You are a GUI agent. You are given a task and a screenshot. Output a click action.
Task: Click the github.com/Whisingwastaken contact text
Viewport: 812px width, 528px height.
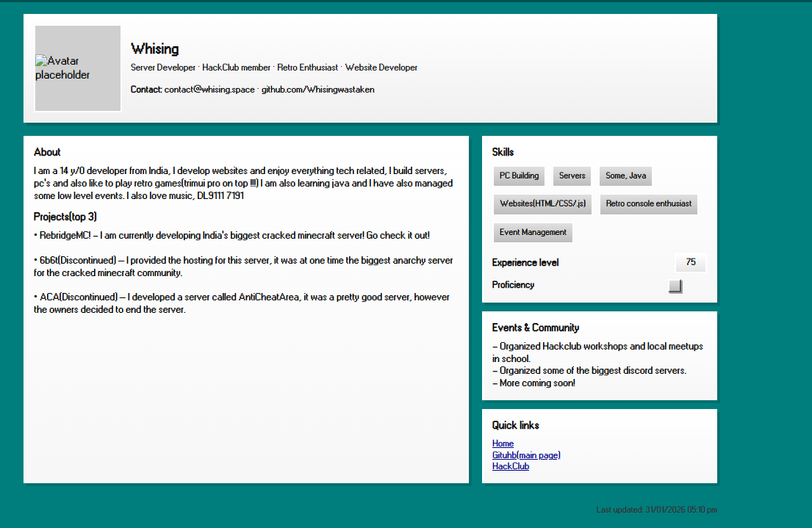317,90
